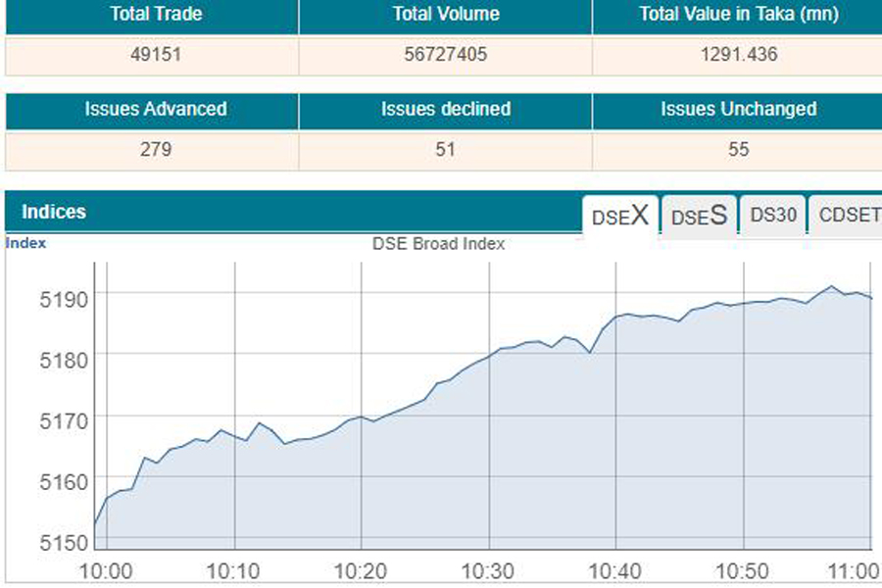Open the DSES index tab
The height and width of the screenshot is (588, 882).
[x=699, y=217]
